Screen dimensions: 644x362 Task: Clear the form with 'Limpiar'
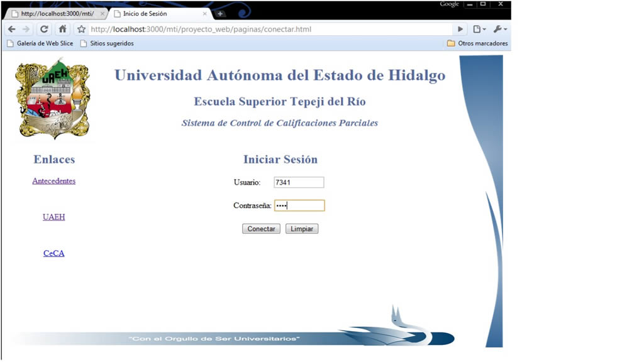[x=302, y=229]
